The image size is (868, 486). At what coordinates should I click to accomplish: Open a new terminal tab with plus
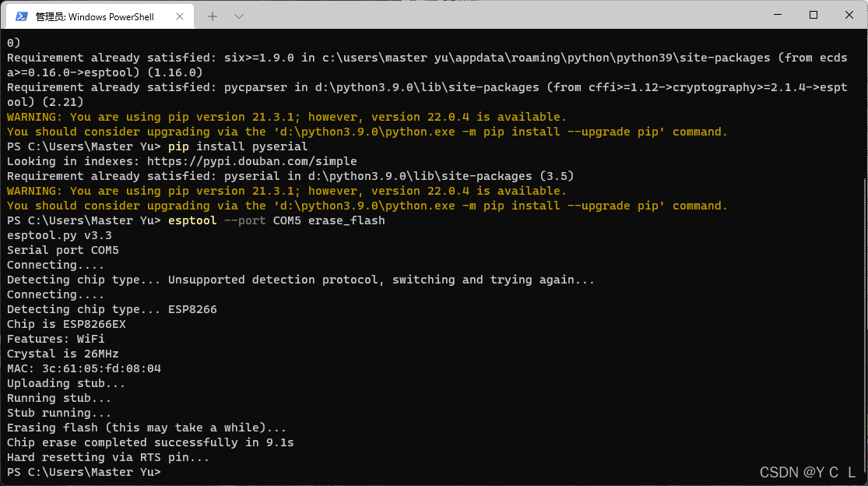[x=213, y=16]
